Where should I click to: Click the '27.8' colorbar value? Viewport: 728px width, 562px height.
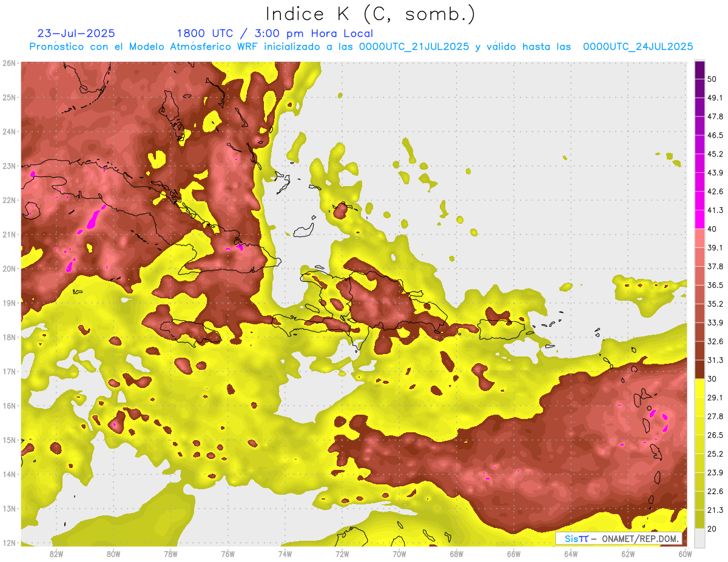click(715, 416)
